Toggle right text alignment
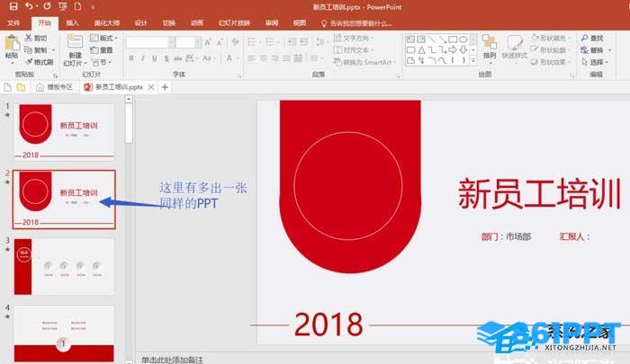Screen dimensions: 630x364 pyautogui.click(x=274, y=58)
